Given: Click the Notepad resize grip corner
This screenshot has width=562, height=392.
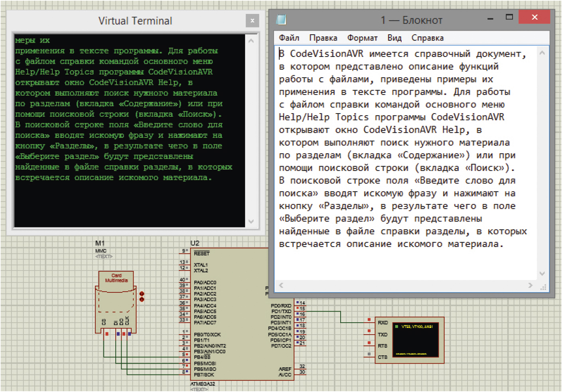Looking at the screenshot, I should tap(543, 287).
